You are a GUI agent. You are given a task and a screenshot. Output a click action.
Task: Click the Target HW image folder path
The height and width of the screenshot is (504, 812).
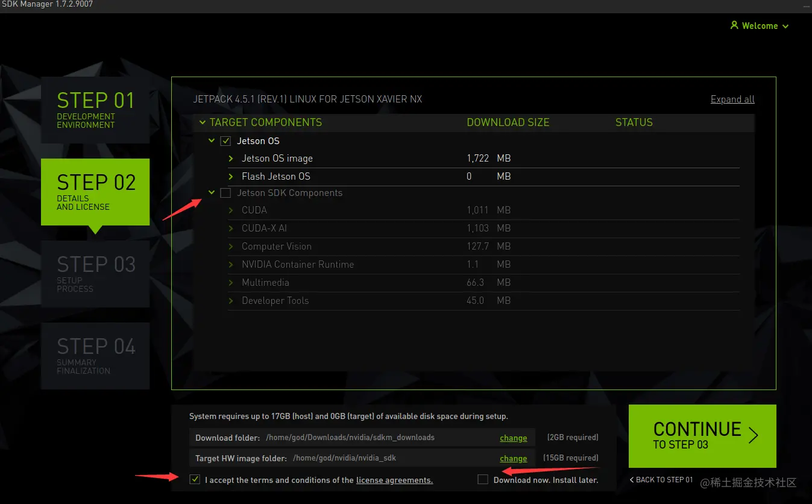(x=345, y=458)
